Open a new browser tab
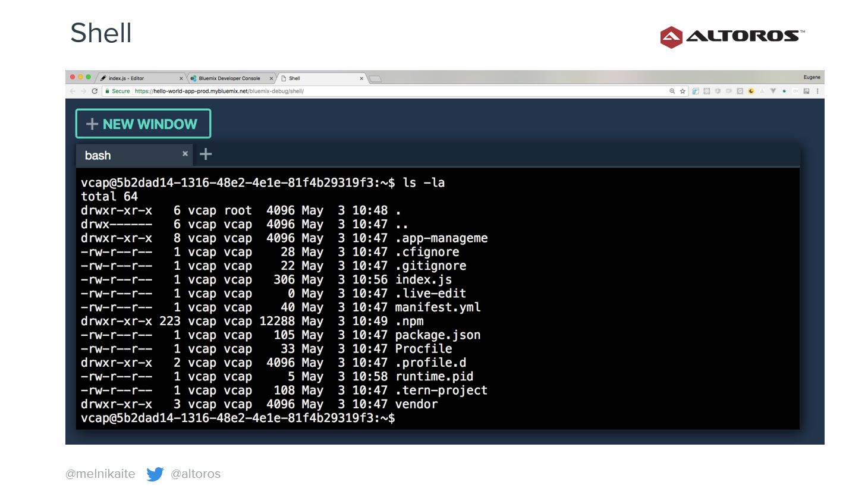 pos(375,78)
